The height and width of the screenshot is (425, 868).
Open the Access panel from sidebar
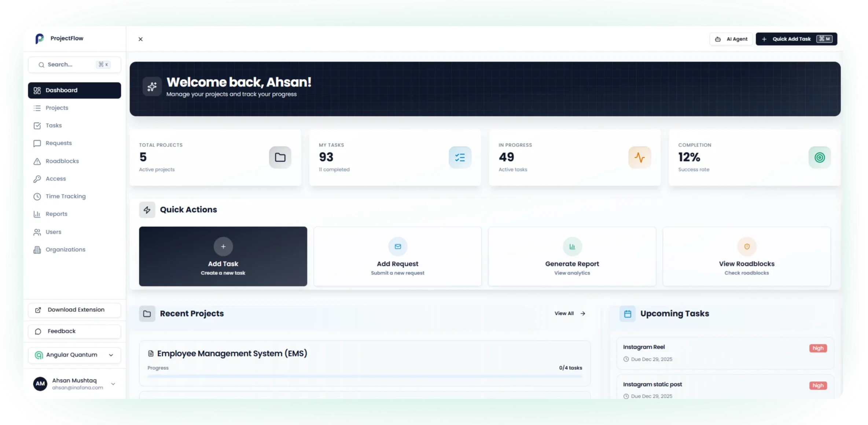(55, 179)
